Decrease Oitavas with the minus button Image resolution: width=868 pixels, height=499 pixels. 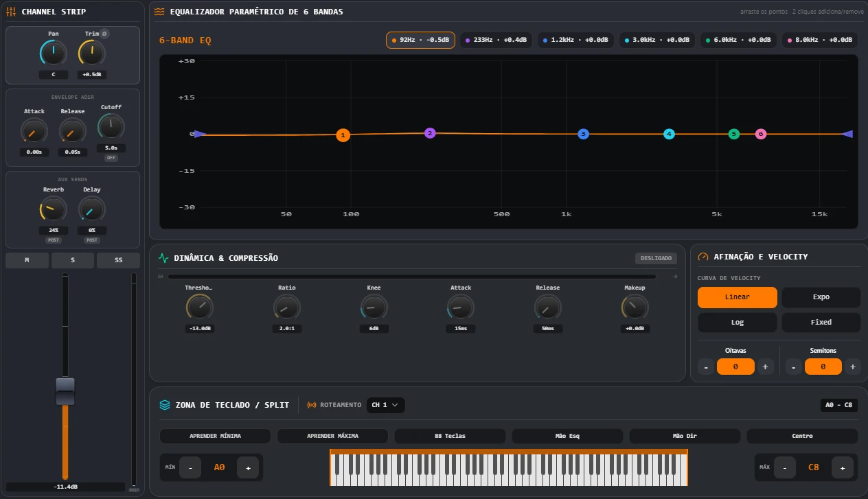pos(706,367)
